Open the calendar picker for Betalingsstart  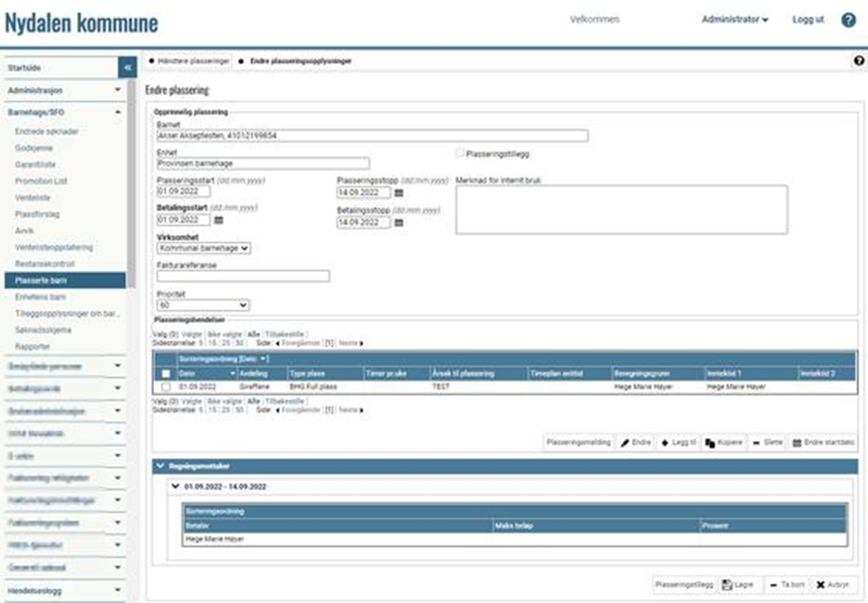click(218, 220)
